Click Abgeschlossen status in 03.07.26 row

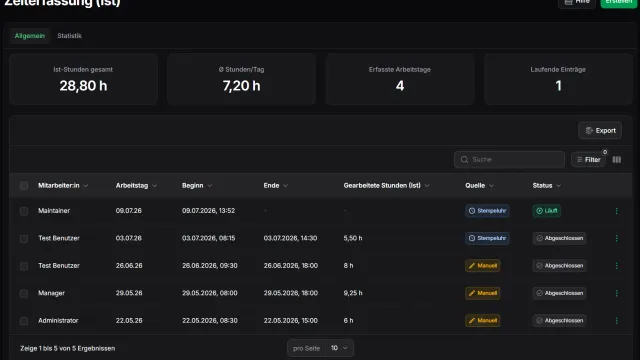click(559, 238)
